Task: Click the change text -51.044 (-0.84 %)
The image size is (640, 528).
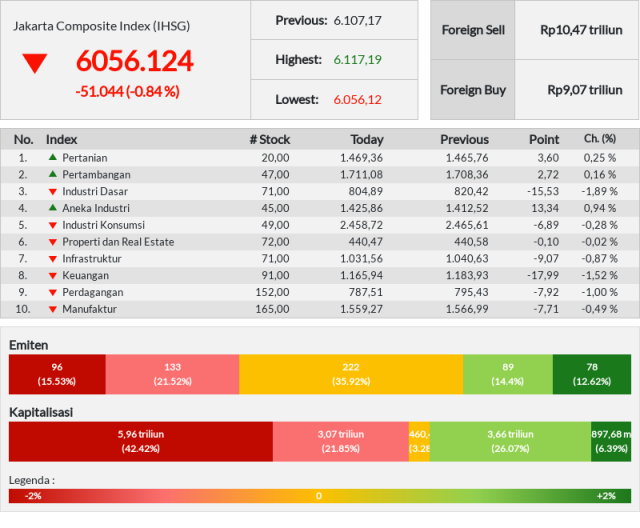Action: point(128,91)
